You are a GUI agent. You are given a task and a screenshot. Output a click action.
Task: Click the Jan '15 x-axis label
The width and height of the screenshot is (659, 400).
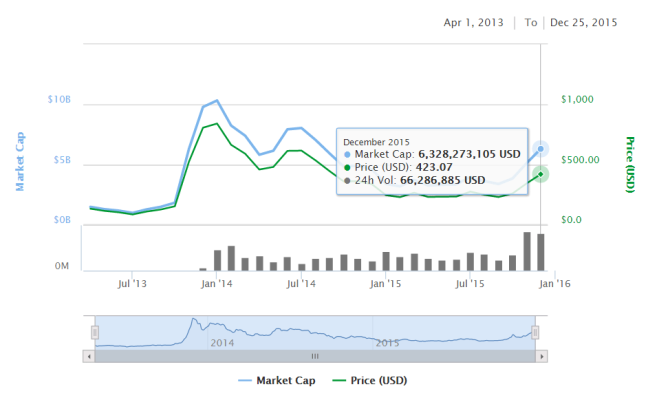pos(385,284)
